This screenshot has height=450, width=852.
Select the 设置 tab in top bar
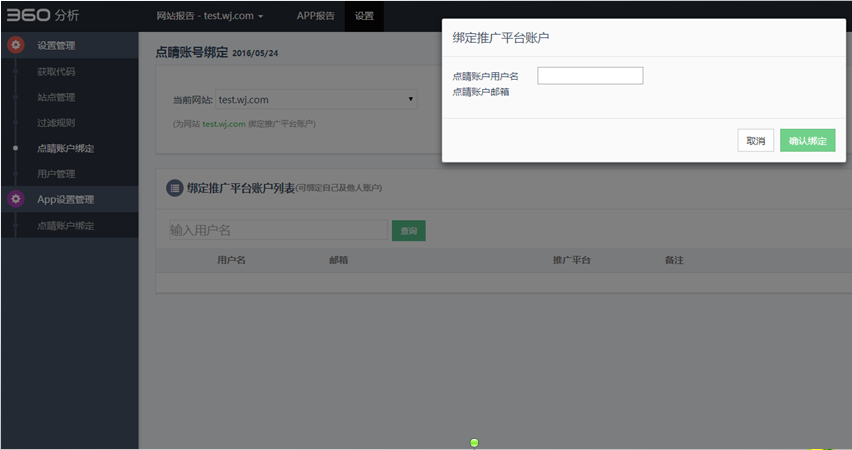364,16
